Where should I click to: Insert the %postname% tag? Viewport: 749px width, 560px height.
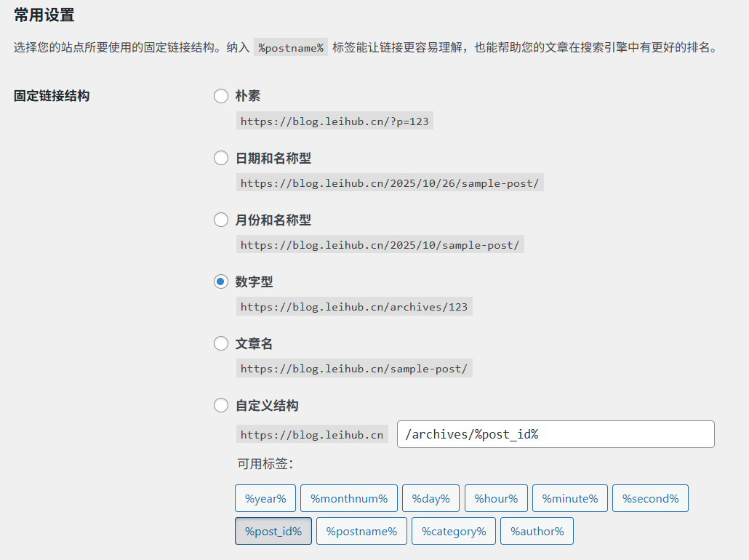click(x=361, y=531)
